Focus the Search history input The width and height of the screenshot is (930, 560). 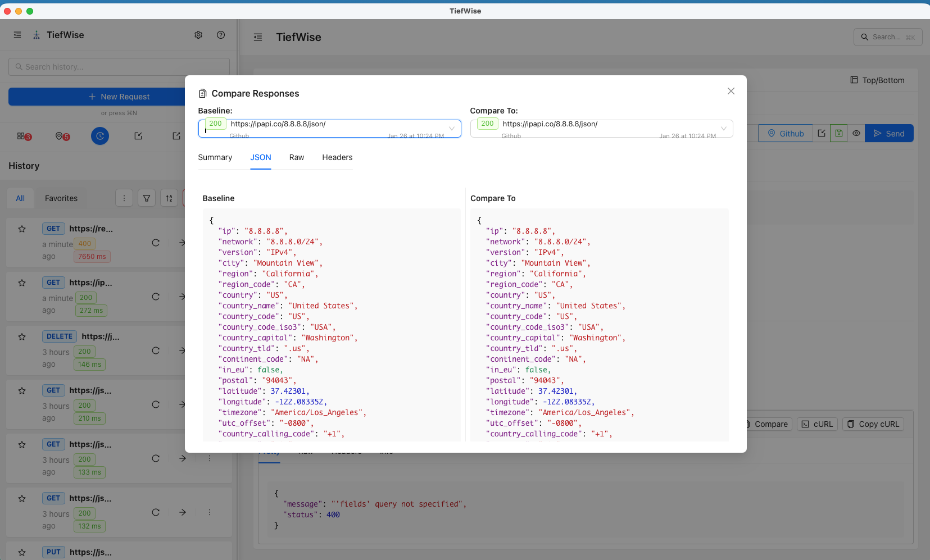(119, 67)
